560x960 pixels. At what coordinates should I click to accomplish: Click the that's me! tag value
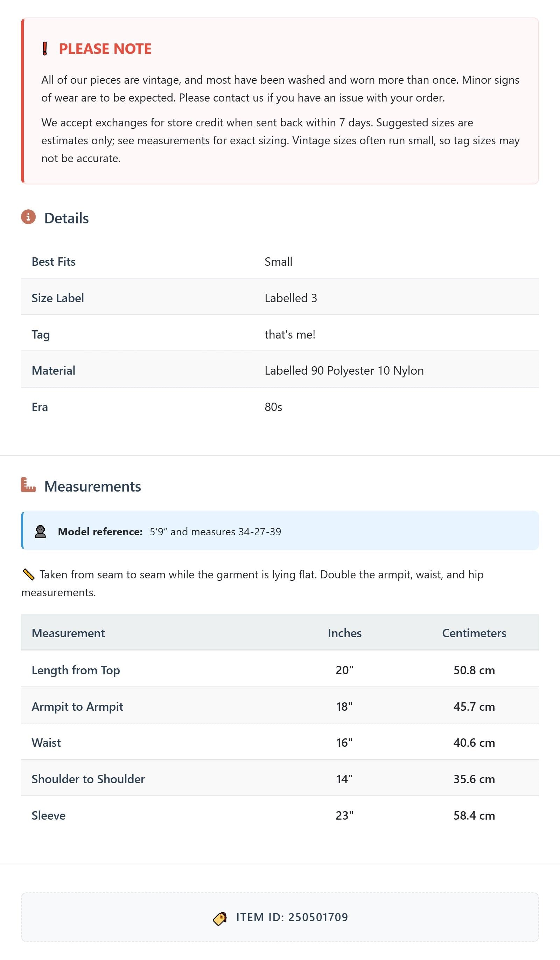(x=290, y=334)
